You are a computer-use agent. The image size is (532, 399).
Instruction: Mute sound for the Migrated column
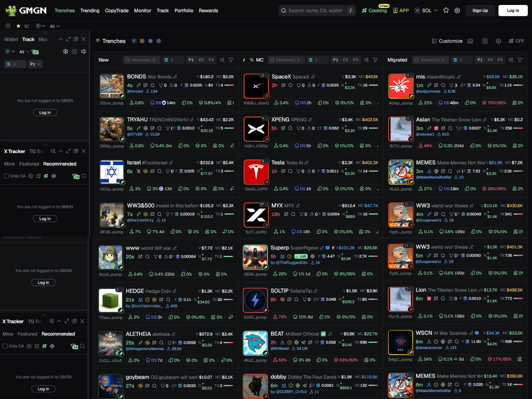click(511, 60)
